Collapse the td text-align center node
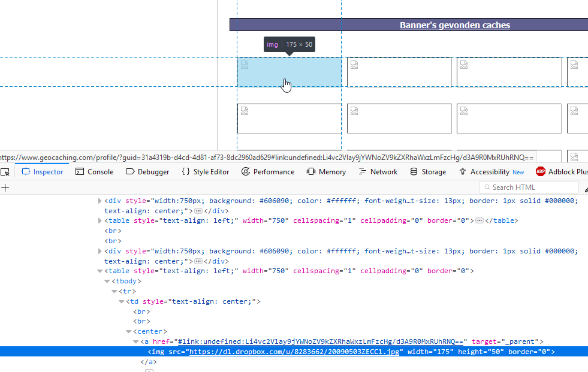The height and width of the screenshot is (372, 588). (x=121, y=301)
